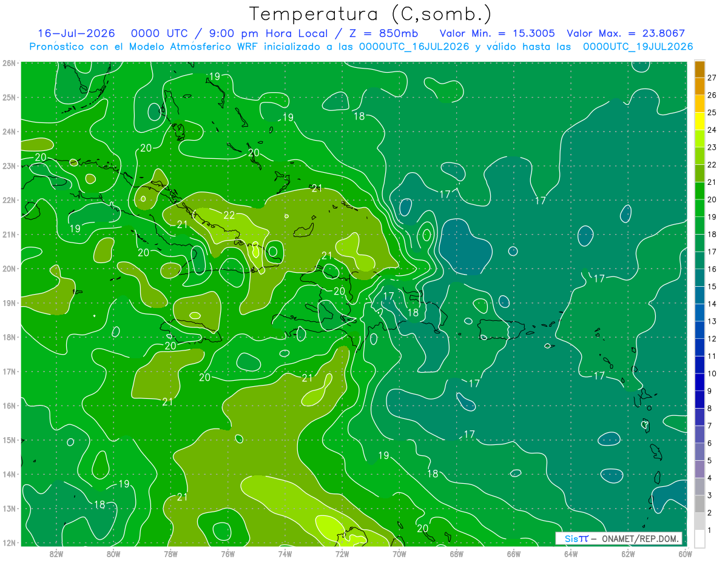Click longitude axis label '62W'
This screenshot has height=562, width=728.
coord(628,554)
